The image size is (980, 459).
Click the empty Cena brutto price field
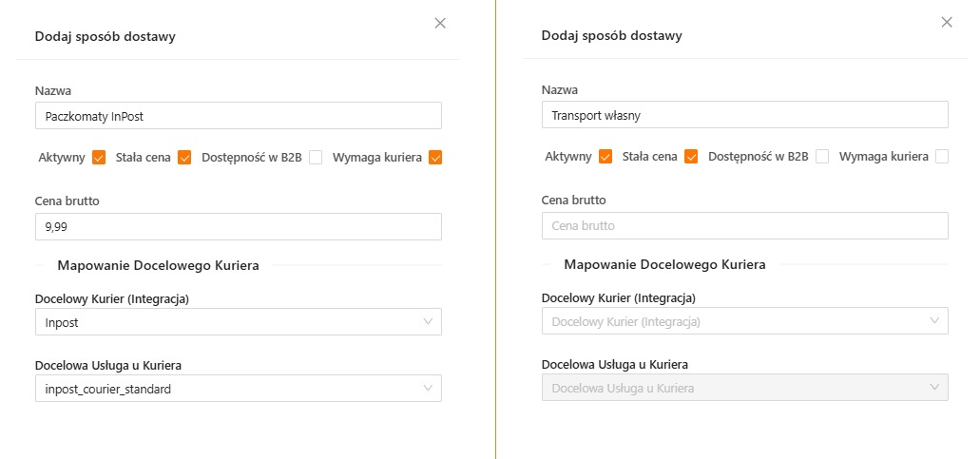point(744,226)
